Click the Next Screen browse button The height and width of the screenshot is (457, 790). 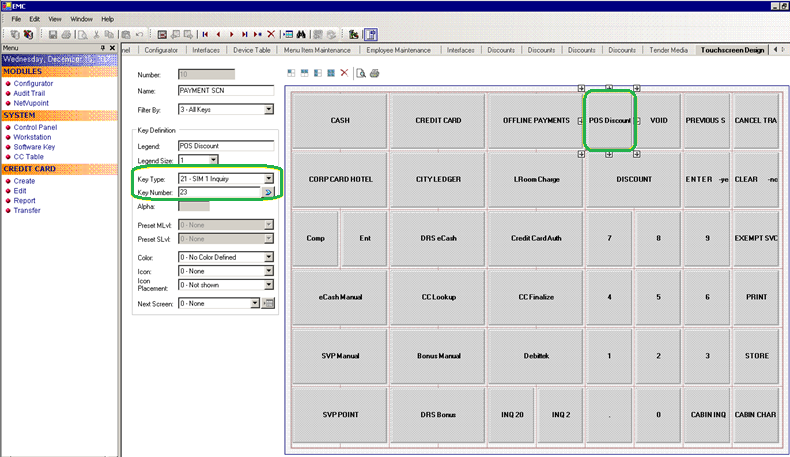(269, 303)
